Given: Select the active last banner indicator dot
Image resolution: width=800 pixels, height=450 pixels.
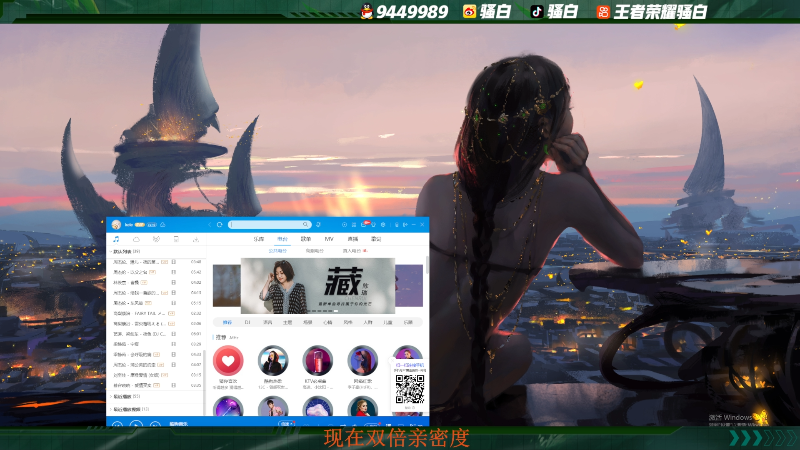Looking at the screenshot, I should 335,311.
